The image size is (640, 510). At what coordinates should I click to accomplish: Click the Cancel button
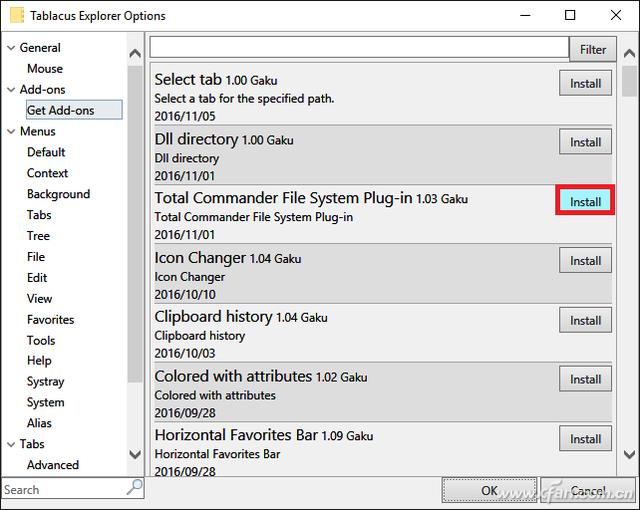(588, 490)
